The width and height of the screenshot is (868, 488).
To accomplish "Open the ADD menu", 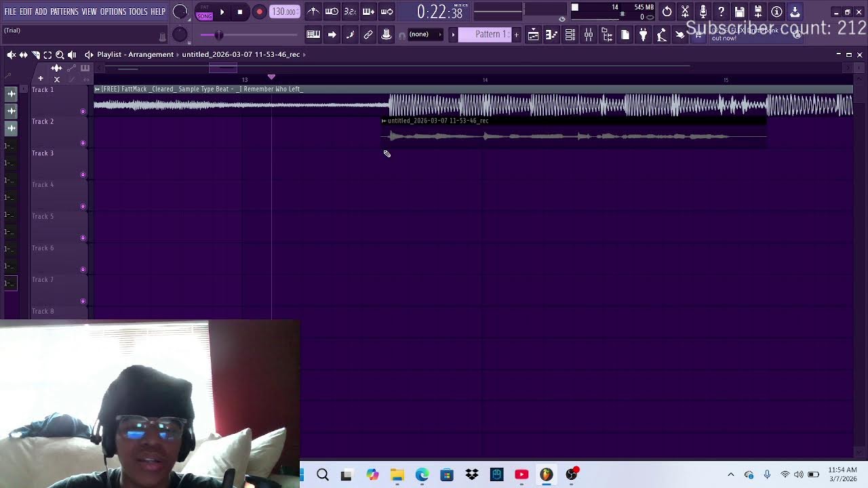I will [x=41, y=12].
